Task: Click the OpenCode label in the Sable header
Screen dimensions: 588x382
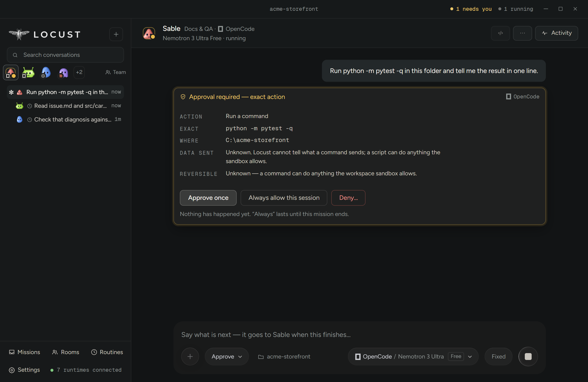Action: (x=236, y=29)
